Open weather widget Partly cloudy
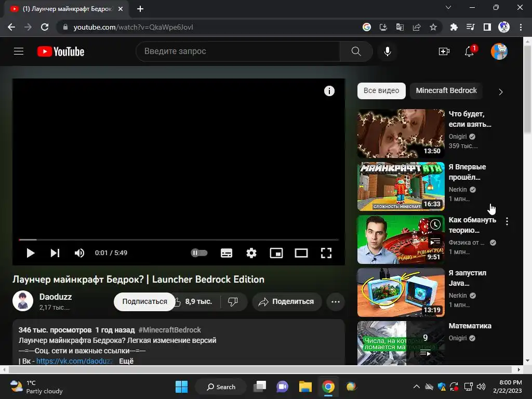 37,387
